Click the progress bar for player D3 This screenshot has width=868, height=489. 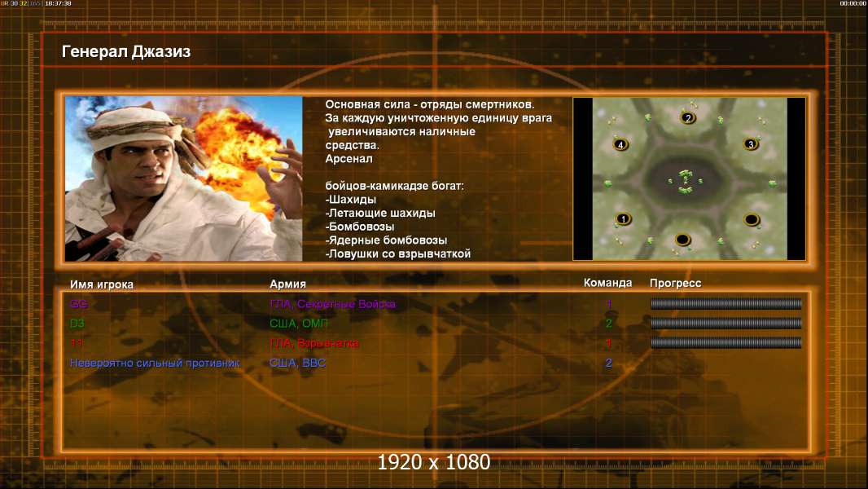point(726,323)
